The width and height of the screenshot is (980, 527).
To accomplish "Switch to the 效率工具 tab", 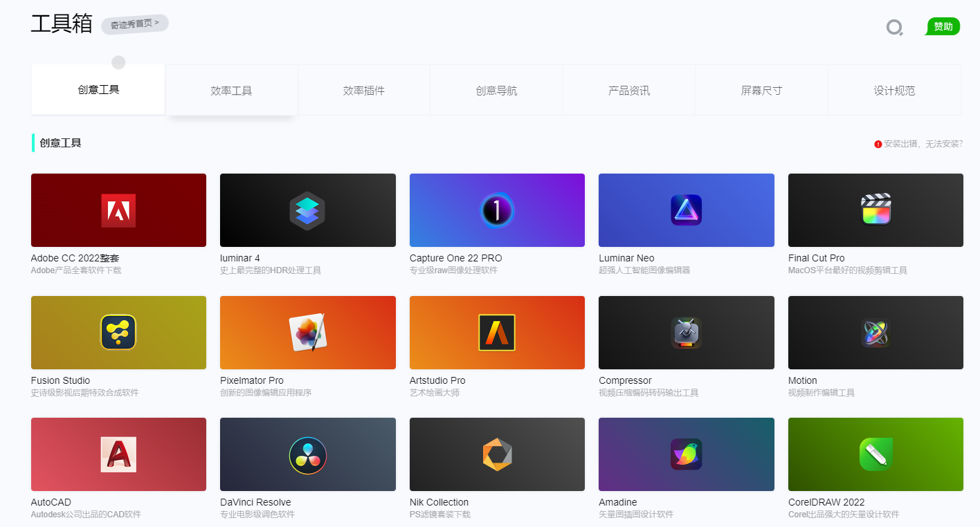I will tap(231, 91).
